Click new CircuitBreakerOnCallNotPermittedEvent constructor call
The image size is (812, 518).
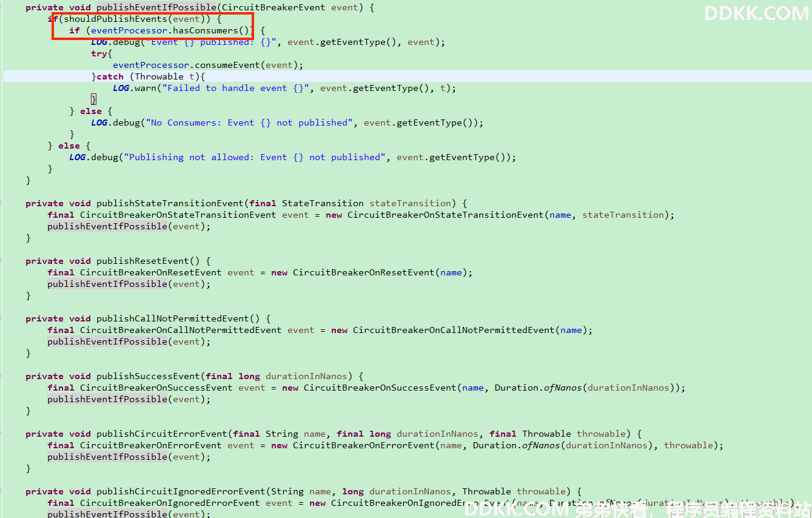[x=443, y=330]
